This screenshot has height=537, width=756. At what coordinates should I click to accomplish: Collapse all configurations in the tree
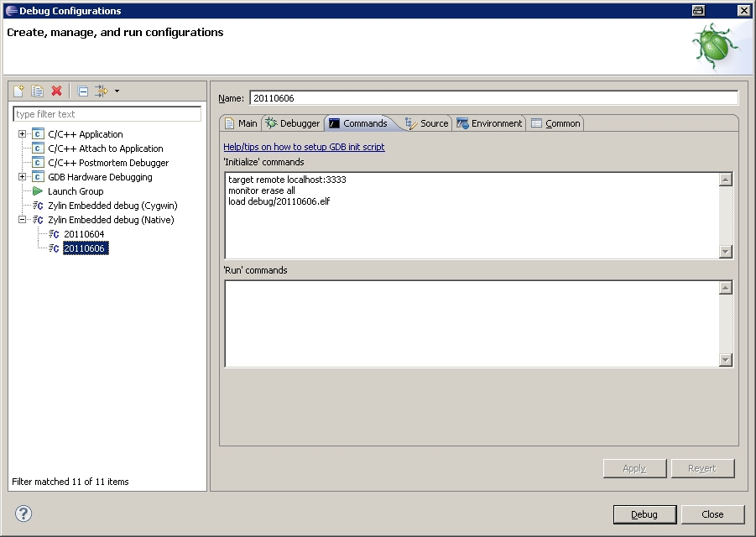(x=82, y=91)
